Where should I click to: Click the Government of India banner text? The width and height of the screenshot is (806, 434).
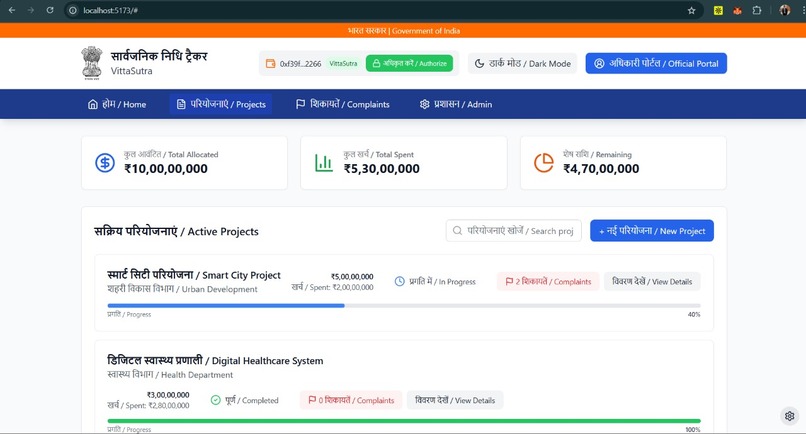tap(404, 31)
